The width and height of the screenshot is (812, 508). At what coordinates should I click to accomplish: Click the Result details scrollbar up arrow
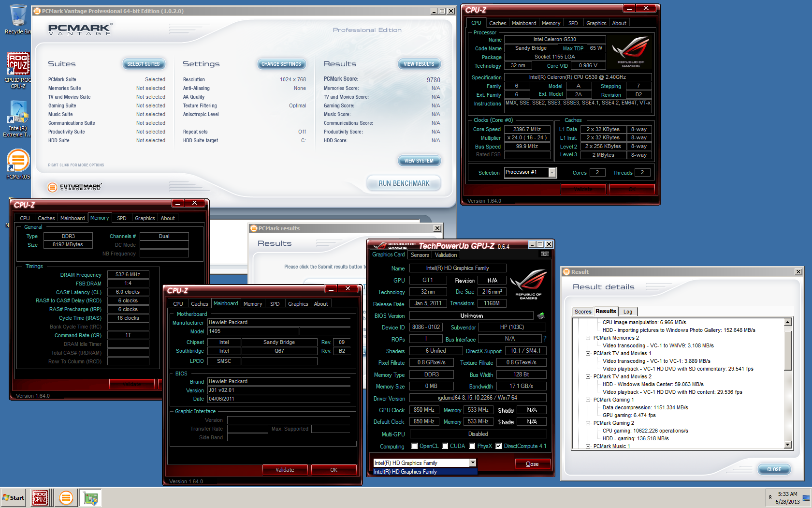click(787, 322)
